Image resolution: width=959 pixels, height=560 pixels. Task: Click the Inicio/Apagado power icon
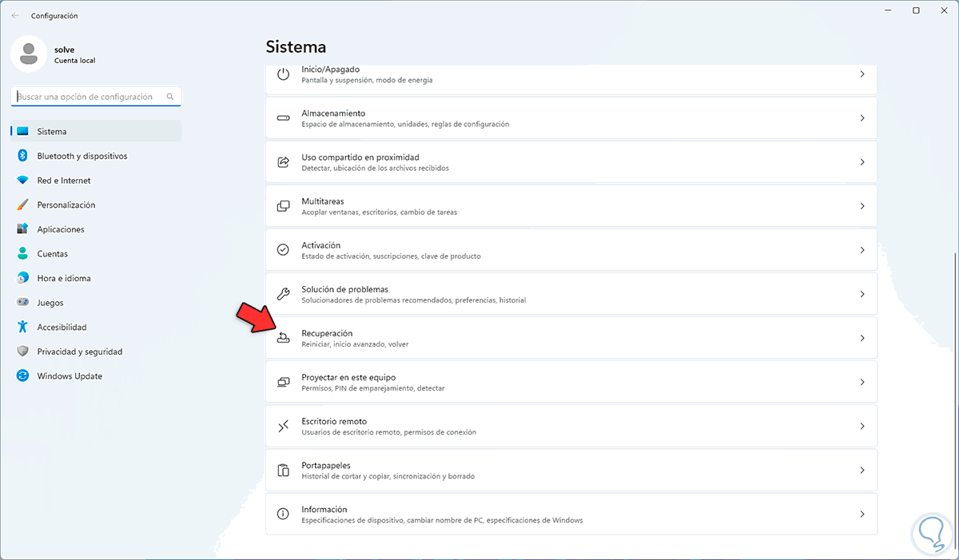pos(283,74)
